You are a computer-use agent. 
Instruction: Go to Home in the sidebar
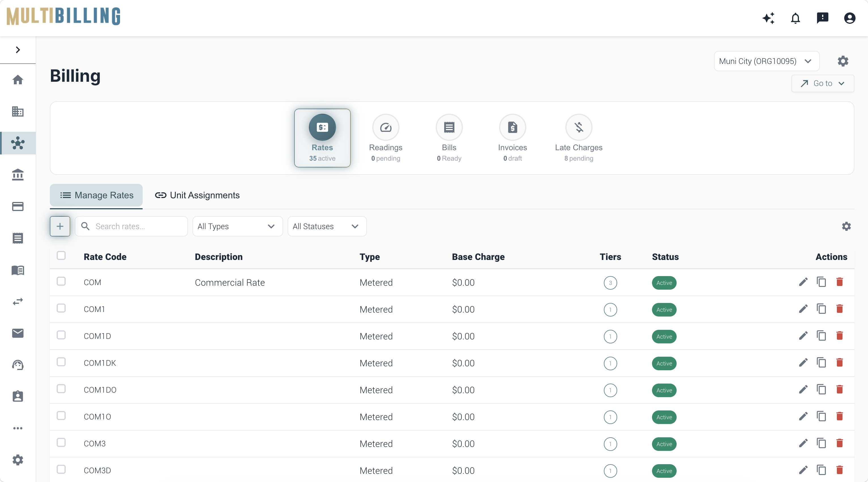18,80
